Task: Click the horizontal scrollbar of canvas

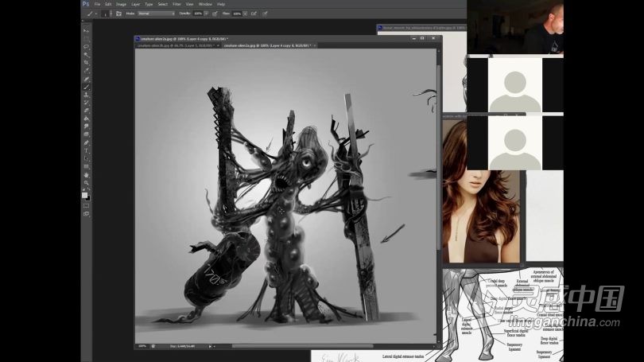Action: click(x=303, y=346)
